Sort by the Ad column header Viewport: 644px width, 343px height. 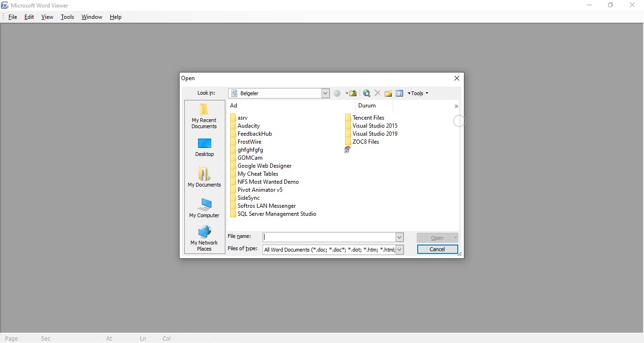point(291,106)
